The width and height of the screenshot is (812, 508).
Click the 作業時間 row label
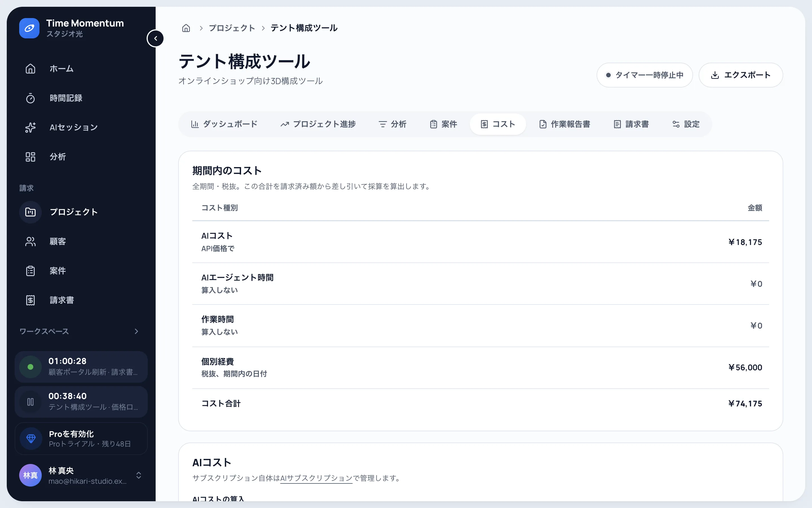217,319
